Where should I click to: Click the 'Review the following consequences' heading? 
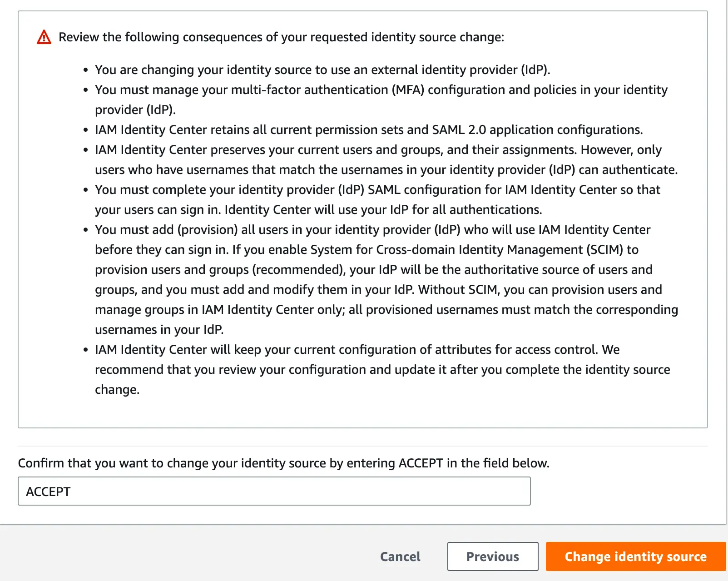[281, 37]
